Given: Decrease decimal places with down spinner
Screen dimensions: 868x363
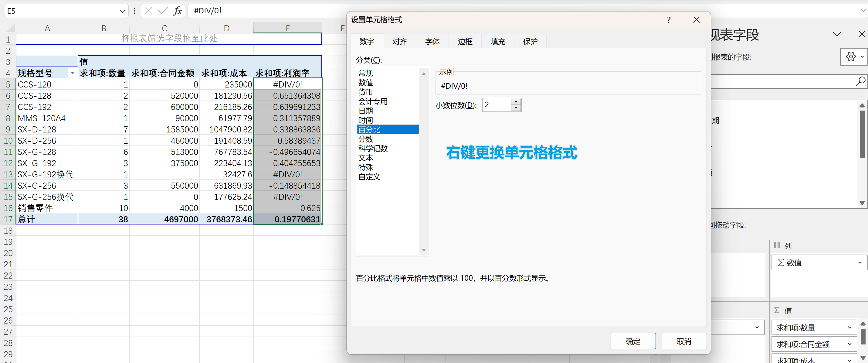Looking at the screenshot, I should coord(516,108).
